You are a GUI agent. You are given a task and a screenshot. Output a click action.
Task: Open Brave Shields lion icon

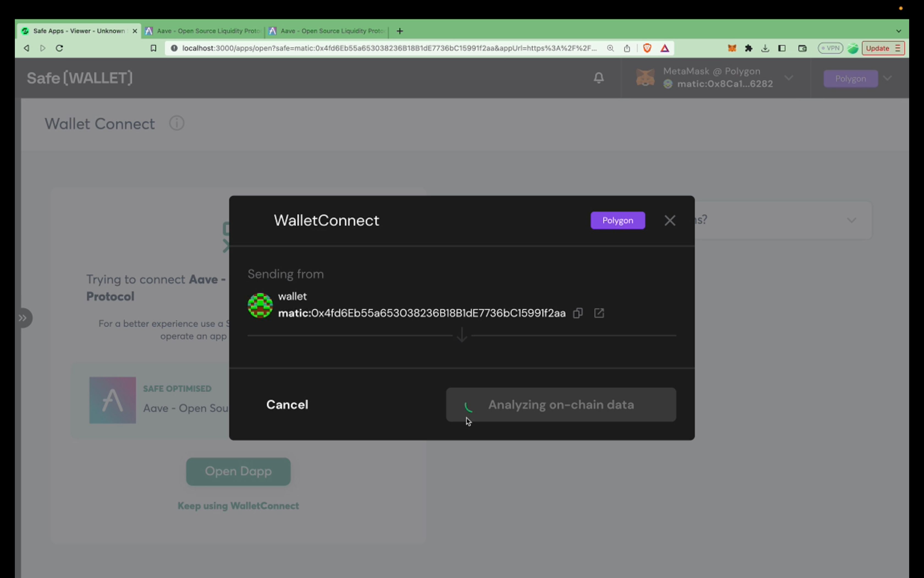(x=647, y=48)
